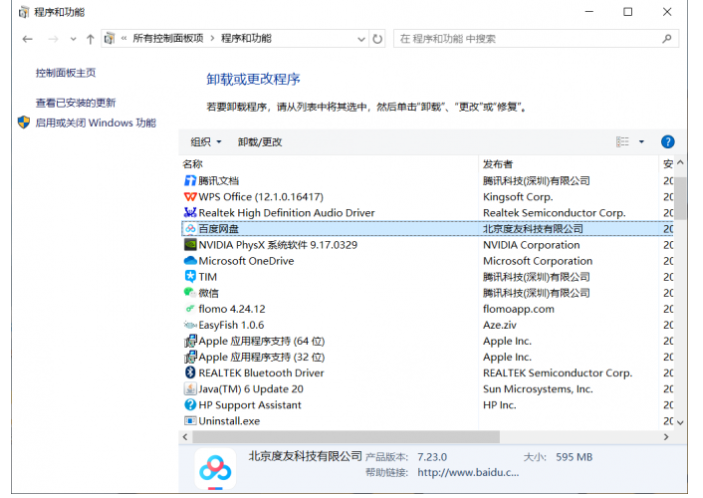
Task: Open 查看已安装的更新 link
Action: pos(75,103)
